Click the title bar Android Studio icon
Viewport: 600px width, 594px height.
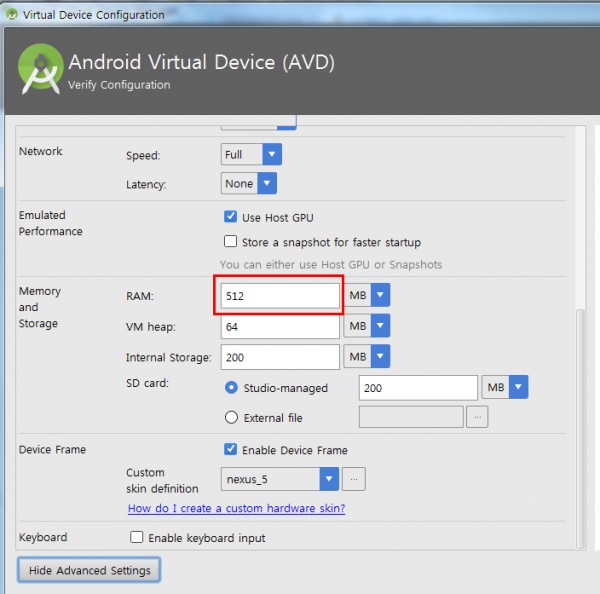point(12,14)
